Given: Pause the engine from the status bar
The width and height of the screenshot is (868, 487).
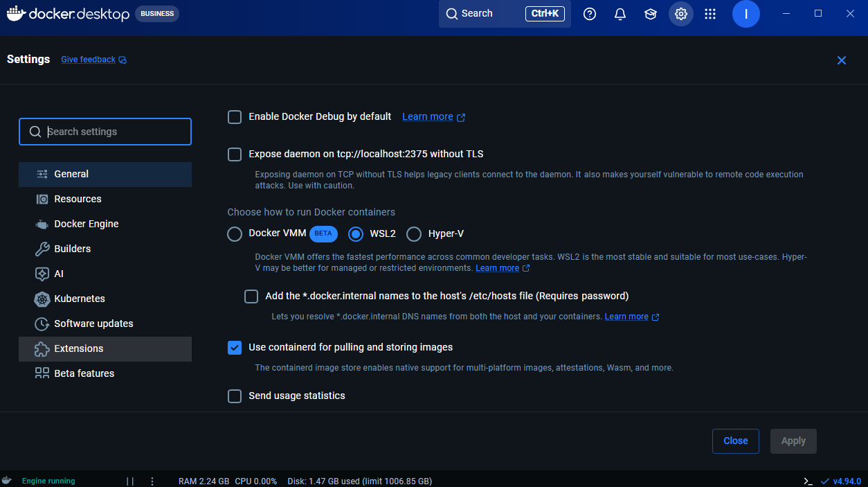Looking at the screenshot, I should tap(130, 481).
